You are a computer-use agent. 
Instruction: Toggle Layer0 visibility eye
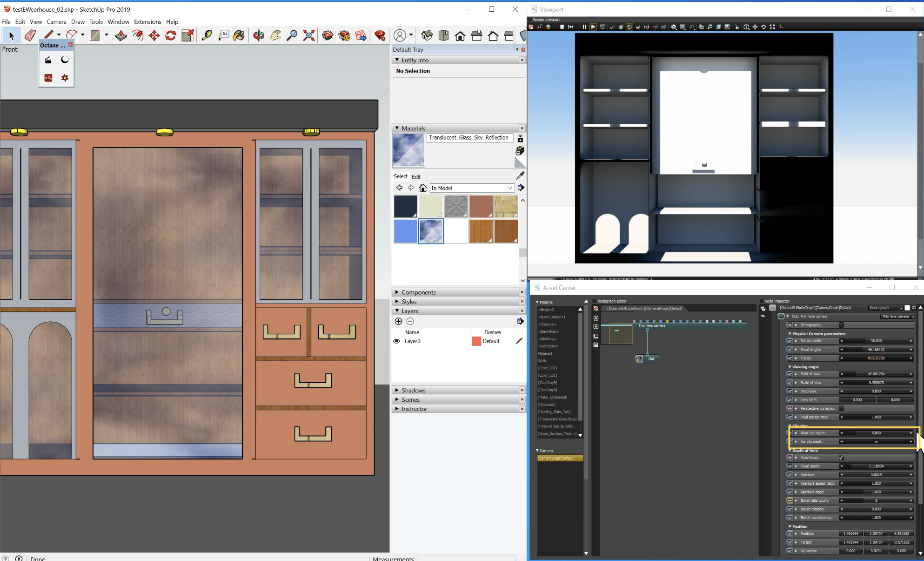[x=396, y=341]
